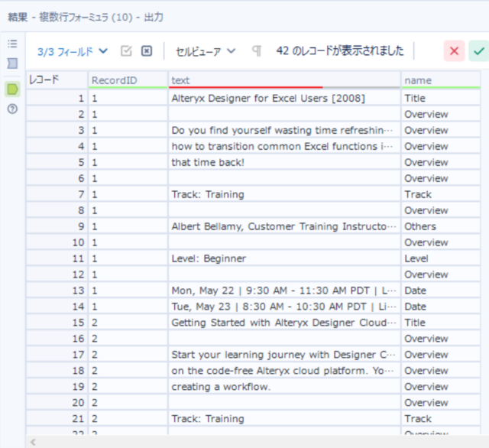Select cell starting on the code-free Alteryx
Image resolution: width=489 pixels, height=448 pixels.
tap(284, 371)
